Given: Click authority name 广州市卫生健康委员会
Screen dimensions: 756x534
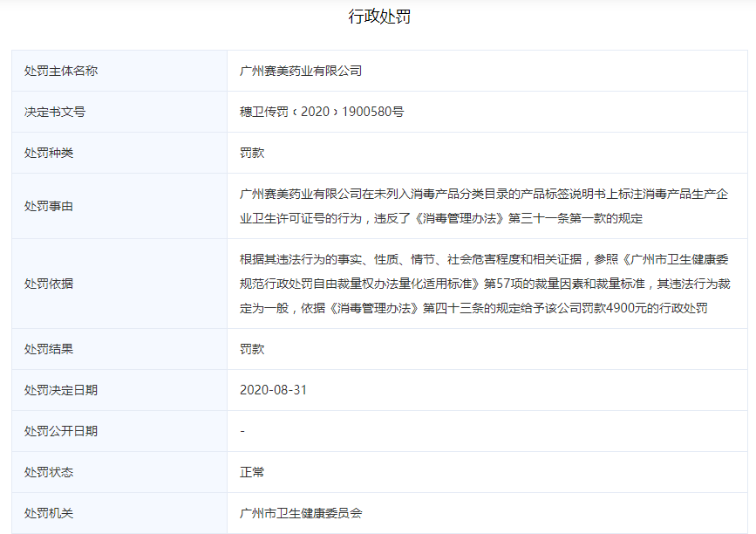Looking at the screenshot, I should tap(301, 513).
